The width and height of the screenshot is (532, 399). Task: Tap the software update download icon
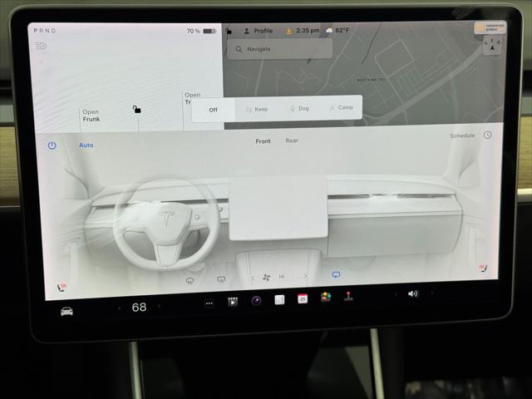(x=288, y=31)
